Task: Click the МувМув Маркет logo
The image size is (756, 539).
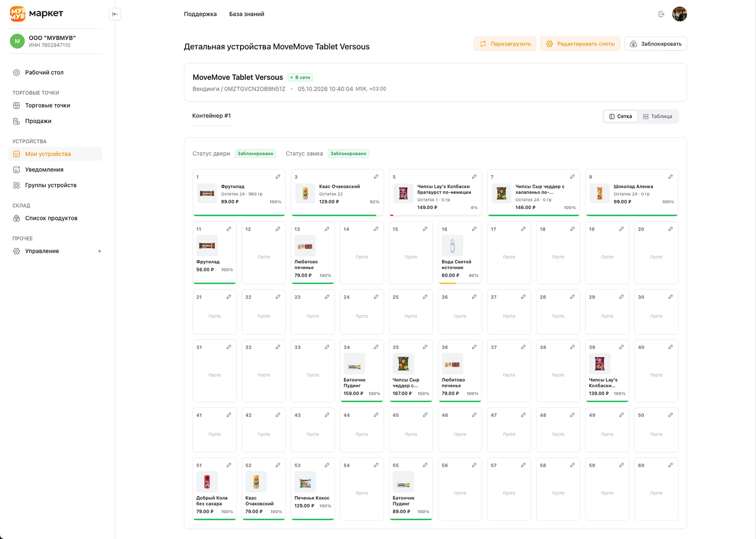Action: pyautogui.click(x=36, y=14)
